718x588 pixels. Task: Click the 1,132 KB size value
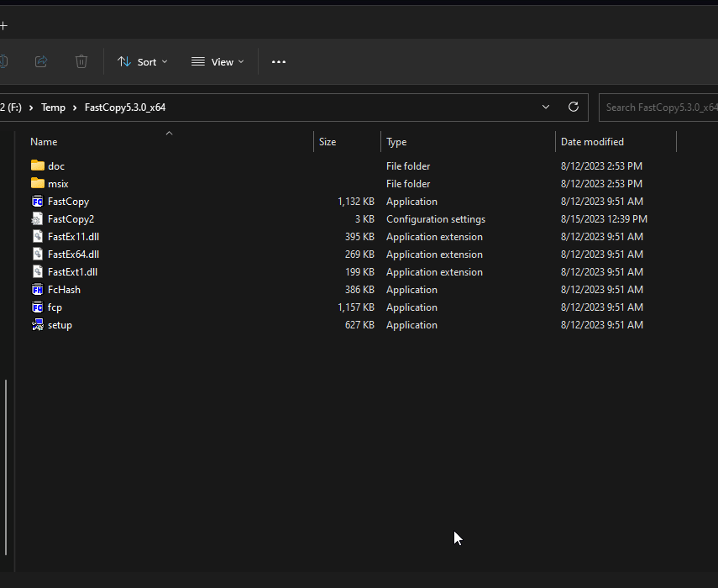[356, 202]
